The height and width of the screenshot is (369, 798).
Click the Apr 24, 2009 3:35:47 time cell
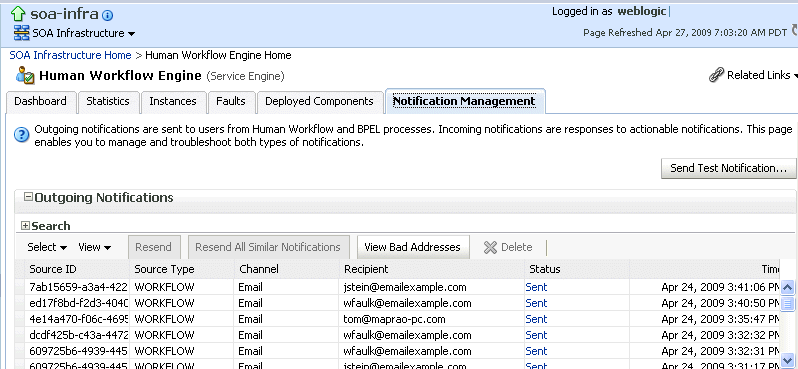[720, 319]
